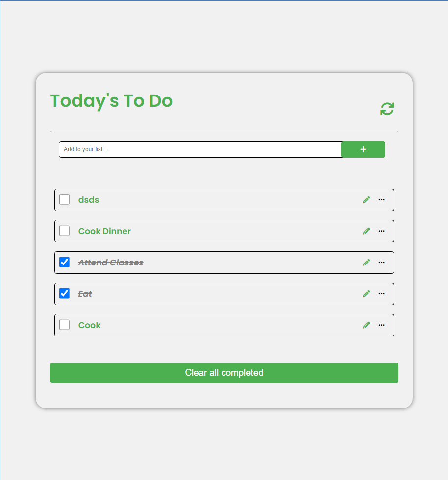The width and height of the screenshot is (448, 480).
Task: Untick the Eat checkbox
Action: click(64, 293)
